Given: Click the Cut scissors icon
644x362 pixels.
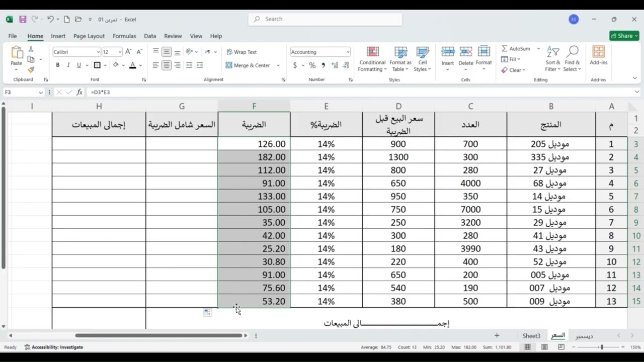Looking at the screenshot, I should tap(31, 49).
